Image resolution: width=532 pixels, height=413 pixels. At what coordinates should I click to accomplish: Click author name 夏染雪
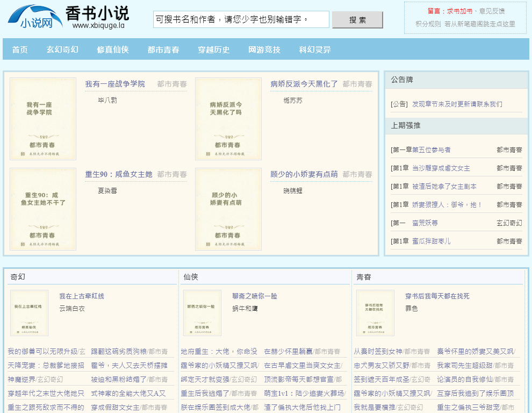[107, 190]
